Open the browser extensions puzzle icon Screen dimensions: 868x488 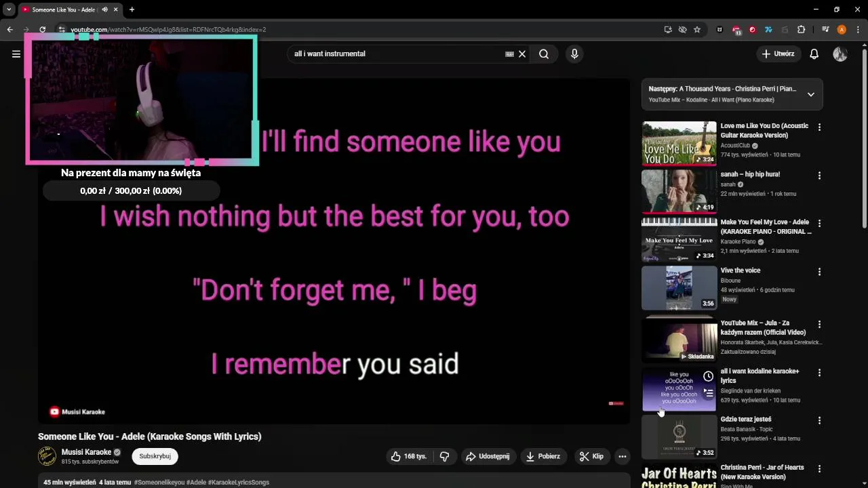801,30
